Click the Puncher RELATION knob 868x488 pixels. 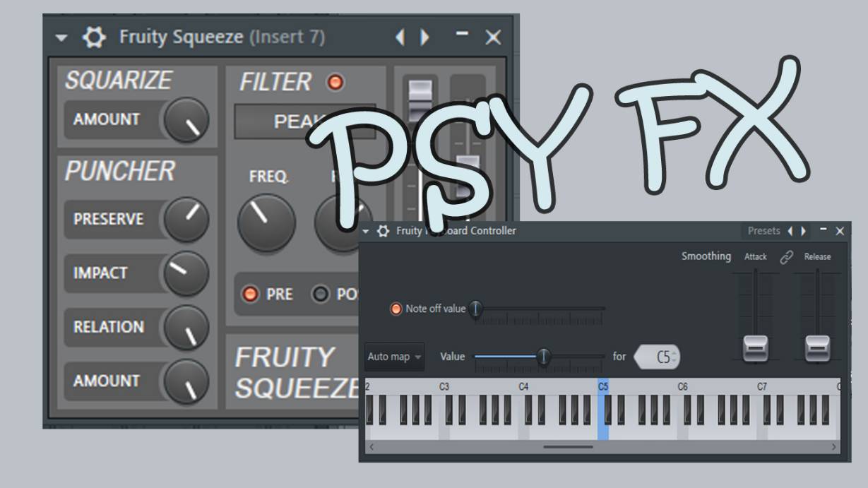coord(186,327)
